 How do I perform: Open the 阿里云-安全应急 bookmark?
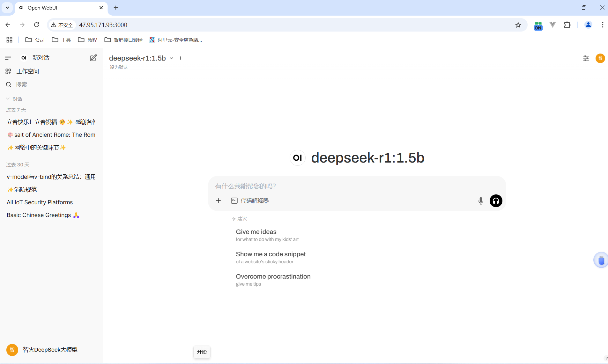tap(175, 40)
